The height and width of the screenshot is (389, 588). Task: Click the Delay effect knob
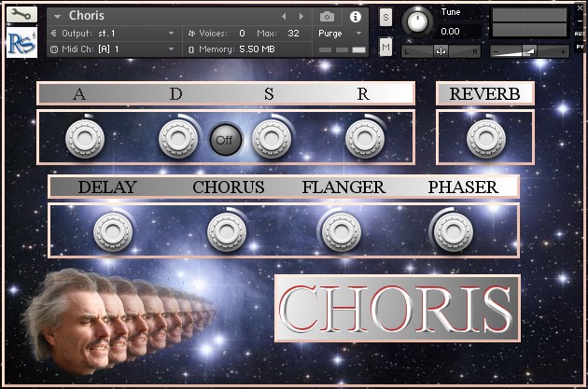click(x=114, y=229)
